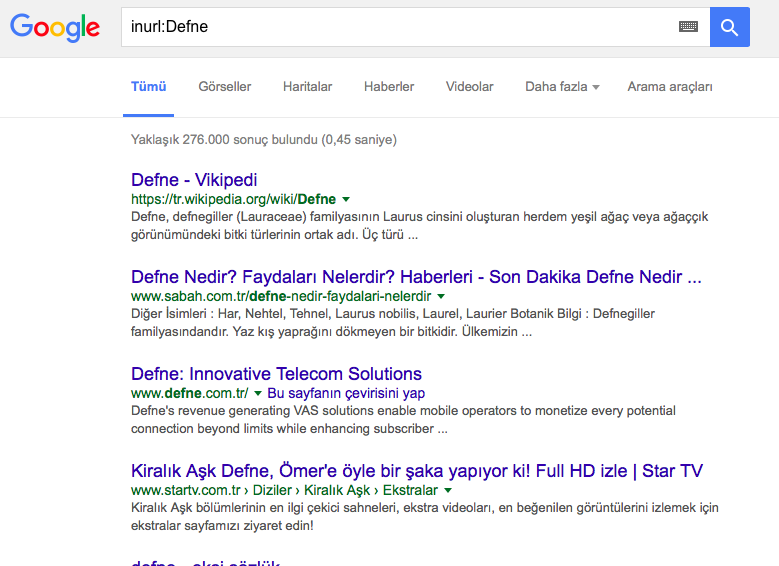
Task: Click the Wikipedia snippet about Lauraceae
Action: click(x=420, y=226)
